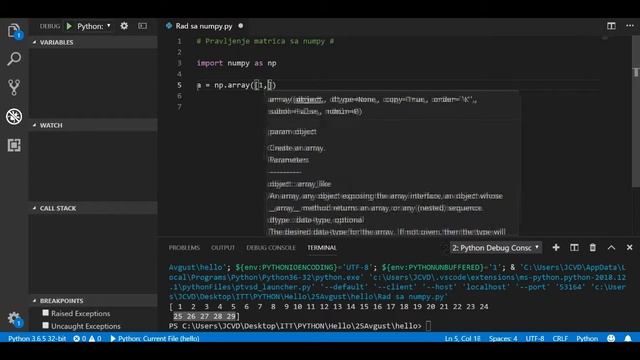This screenshot has height=360, width=640.
Task: Open the Extensions view
Action: [x=14, y=145]
